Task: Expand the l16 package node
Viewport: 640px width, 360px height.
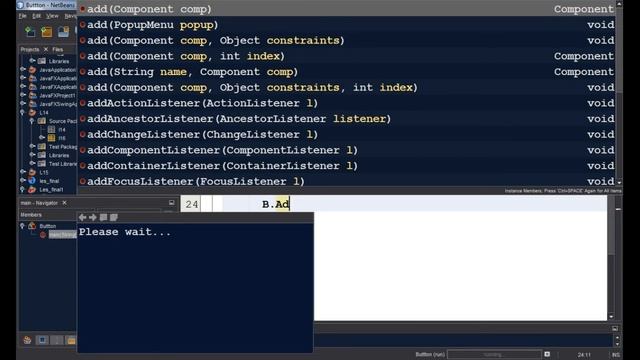Action: (x=42, y=138)
